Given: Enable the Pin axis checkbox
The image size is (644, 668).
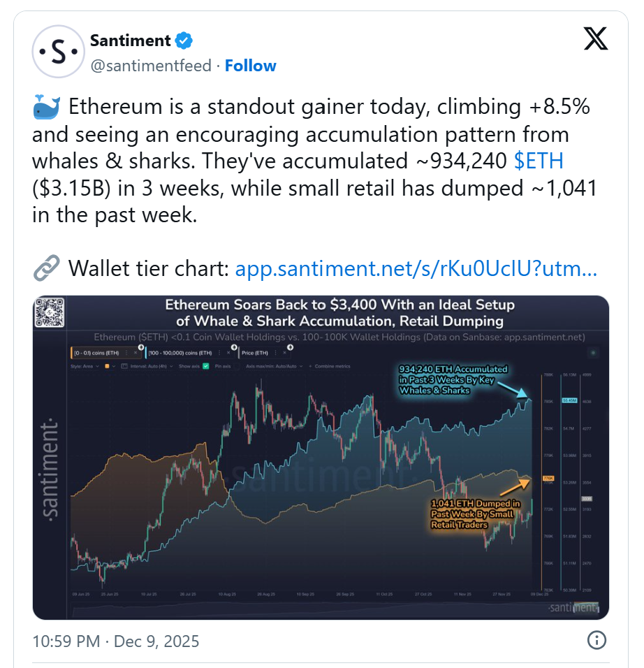Looking at the screenshot, I should [237, 365].
